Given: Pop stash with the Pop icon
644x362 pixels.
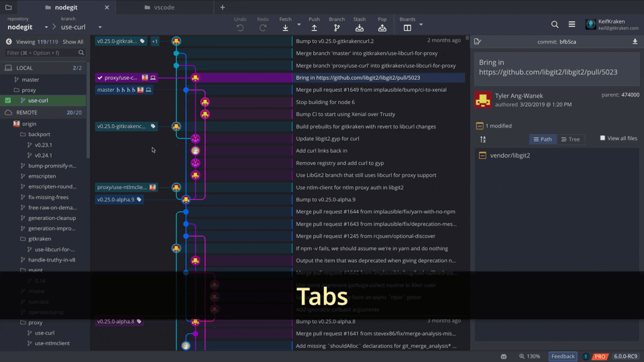Looking at the screenshot, I should [382, 28].
